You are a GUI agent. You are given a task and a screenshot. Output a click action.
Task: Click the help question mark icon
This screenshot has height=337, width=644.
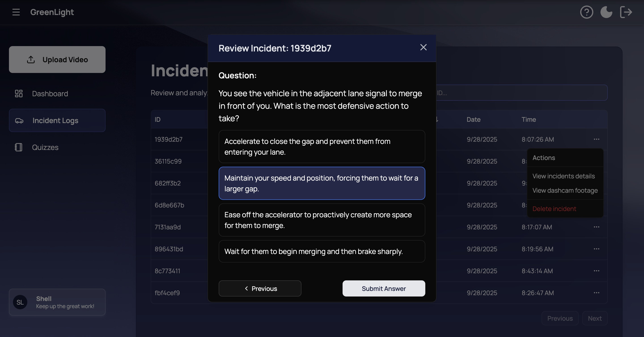587,12
